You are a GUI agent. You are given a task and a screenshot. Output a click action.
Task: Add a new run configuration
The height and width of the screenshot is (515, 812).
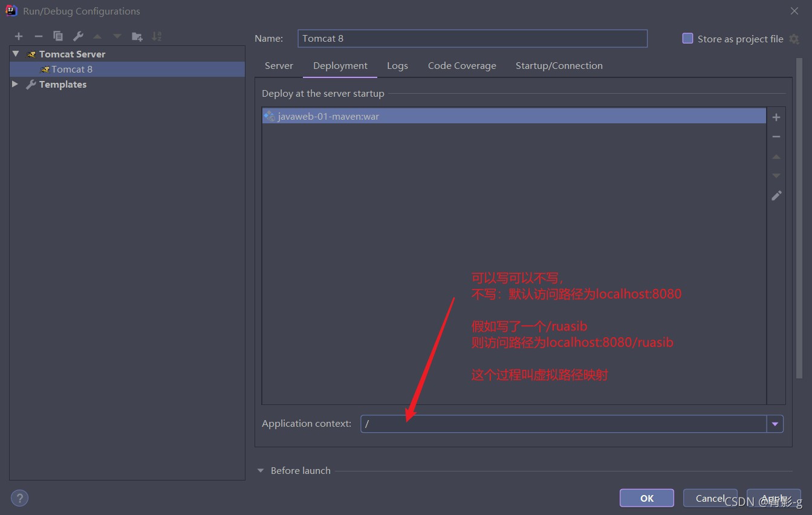point(19,36)
